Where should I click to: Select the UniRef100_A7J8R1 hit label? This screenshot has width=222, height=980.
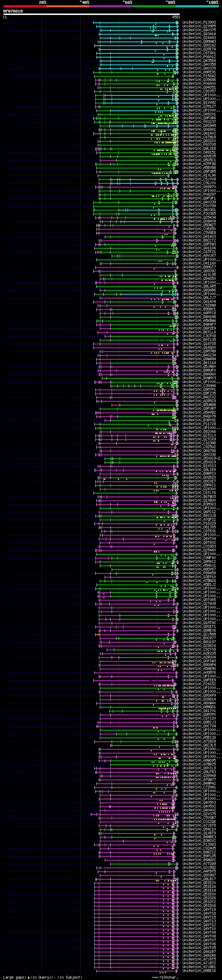(199, 967)
